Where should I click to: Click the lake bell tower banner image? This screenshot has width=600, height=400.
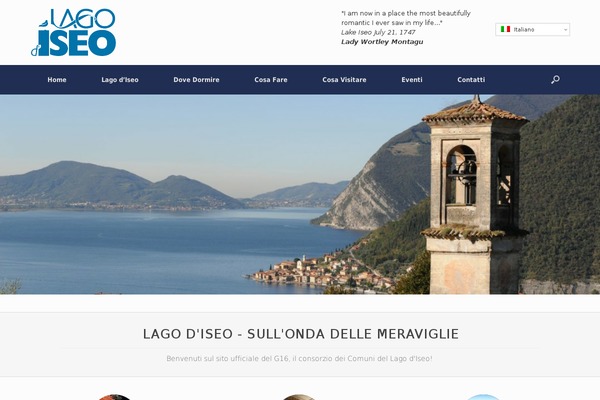coord(300,194)
